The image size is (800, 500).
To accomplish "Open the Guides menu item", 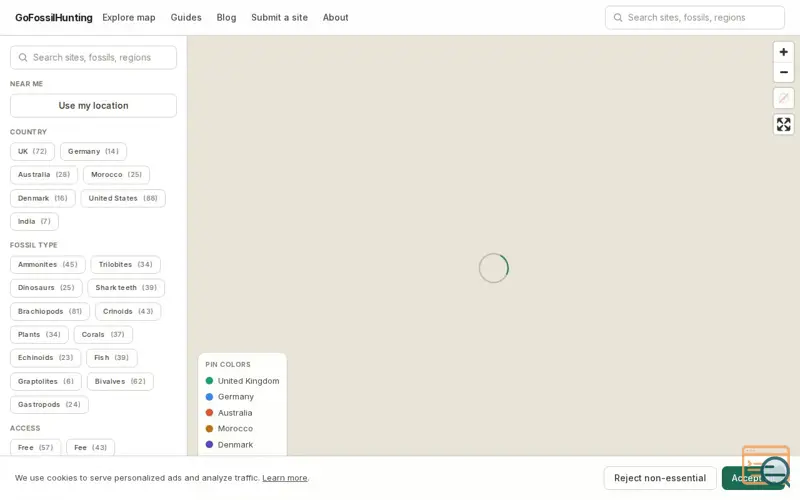I will pos(186,17).
